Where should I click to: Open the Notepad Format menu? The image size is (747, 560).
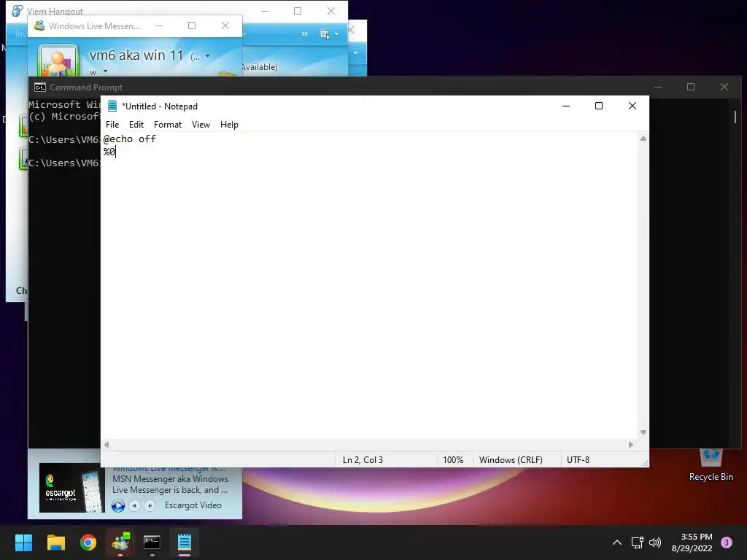168,125
